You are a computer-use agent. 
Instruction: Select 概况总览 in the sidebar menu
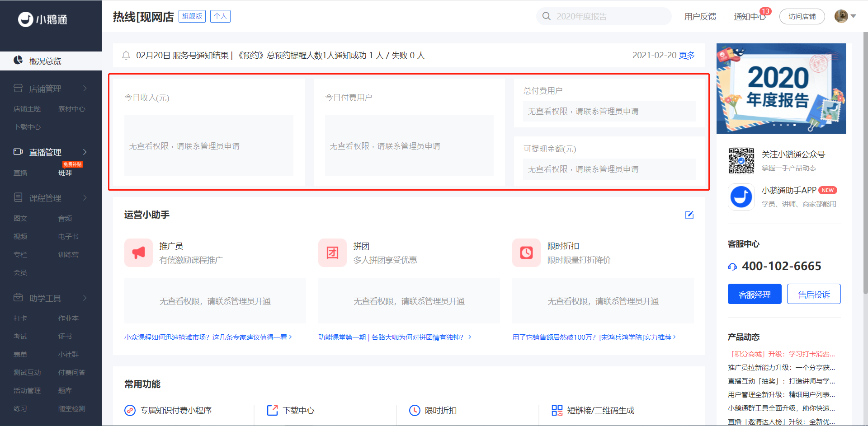[x=45, y=61]
